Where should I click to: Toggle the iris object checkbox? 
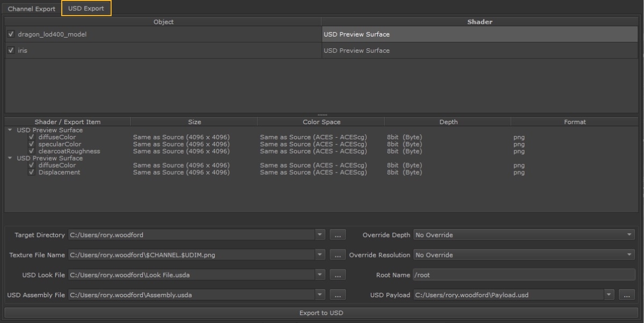(11, 51)
